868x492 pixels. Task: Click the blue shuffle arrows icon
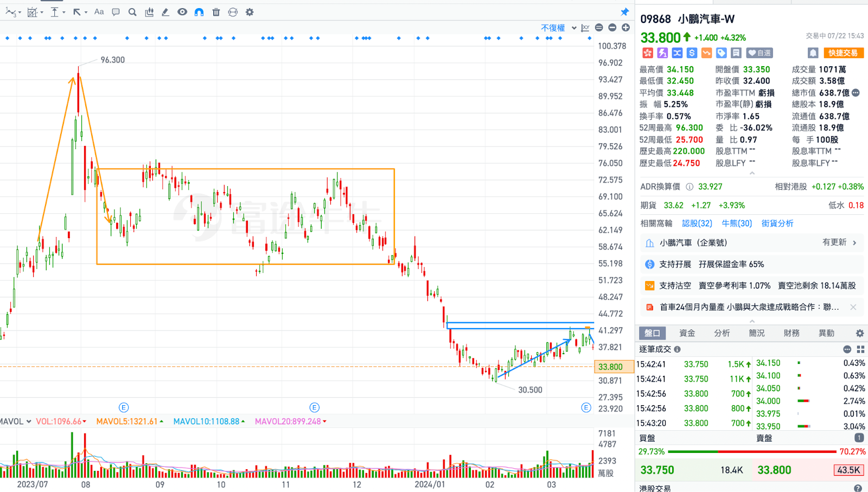[x=677, y=53]
